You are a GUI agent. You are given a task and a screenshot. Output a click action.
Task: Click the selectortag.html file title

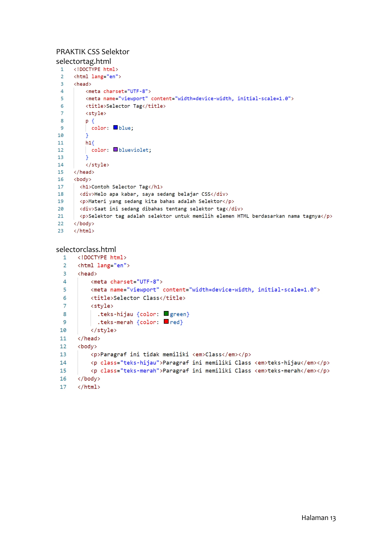[x=83, y=61]
